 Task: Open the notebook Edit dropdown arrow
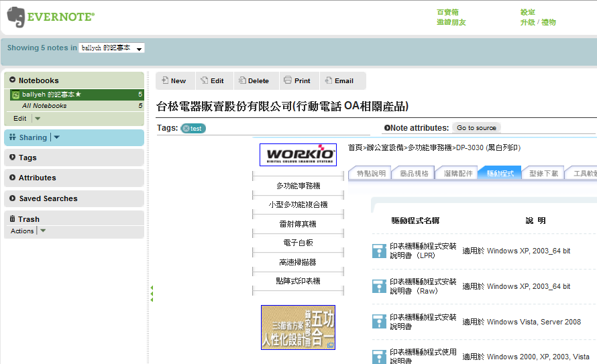(38, 119)
